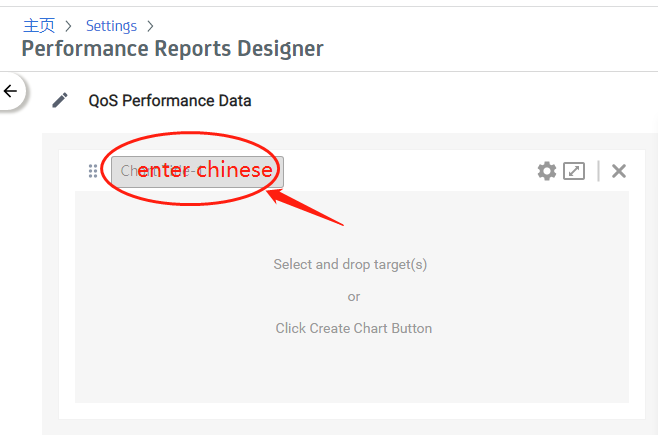Click the 'Click Create Chart Button' hint
The width and height of the screenshot is (658, 435).
pos(353,328)
